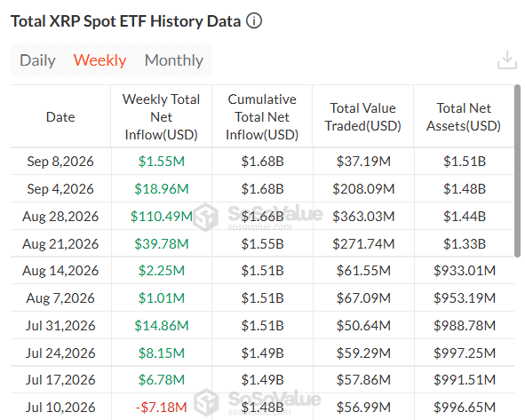
Task: Click the Date column header
Action: click(x=60, y=117)
